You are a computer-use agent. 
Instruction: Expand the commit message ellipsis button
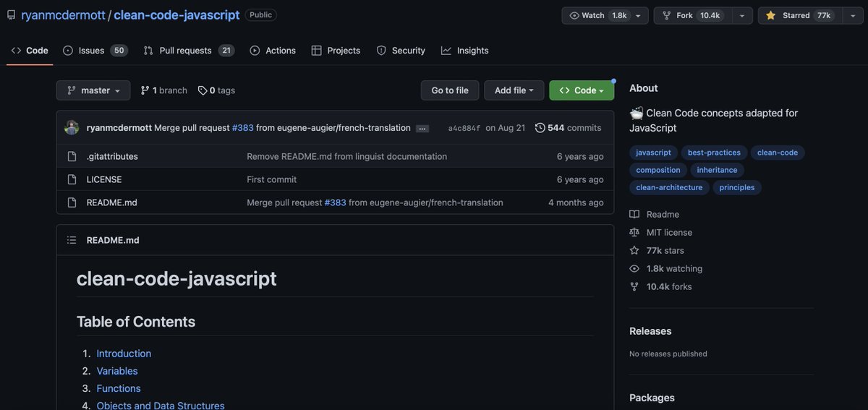click(x=423, y=129)
